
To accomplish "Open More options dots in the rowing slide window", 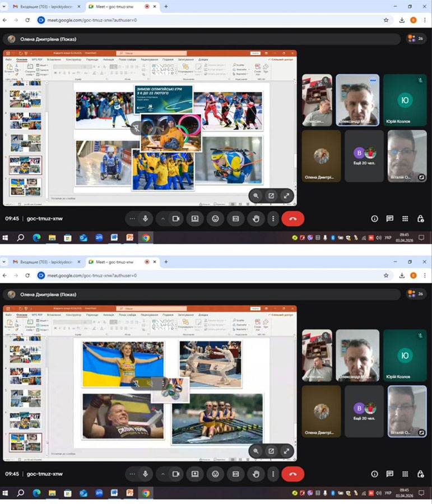I will click(273, 474).
